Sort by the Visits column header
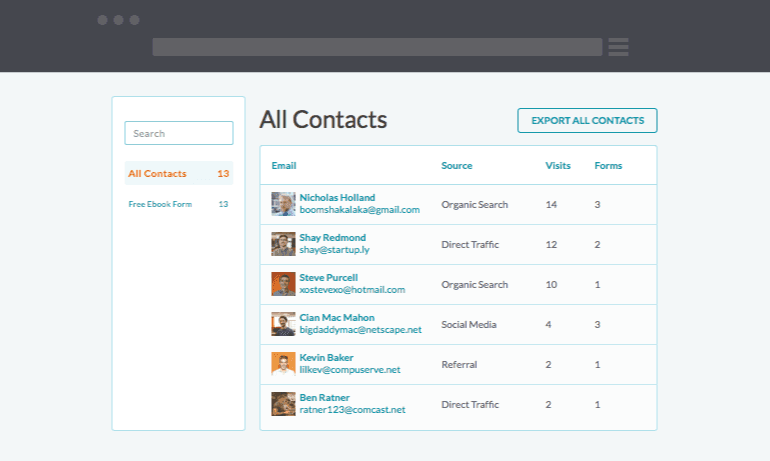770x461 pixels. (x=558, y=166)
